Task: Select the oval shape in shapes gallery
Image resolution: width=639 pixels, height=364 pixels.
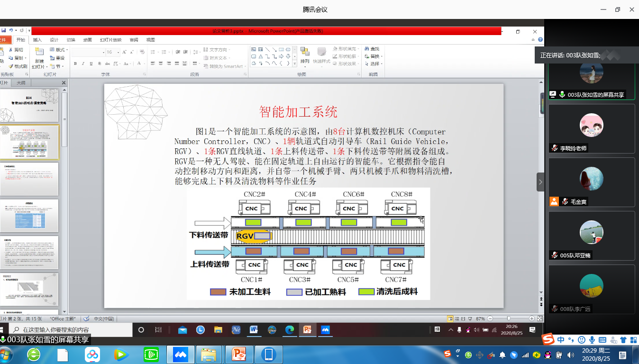Action: coord(288,49)
